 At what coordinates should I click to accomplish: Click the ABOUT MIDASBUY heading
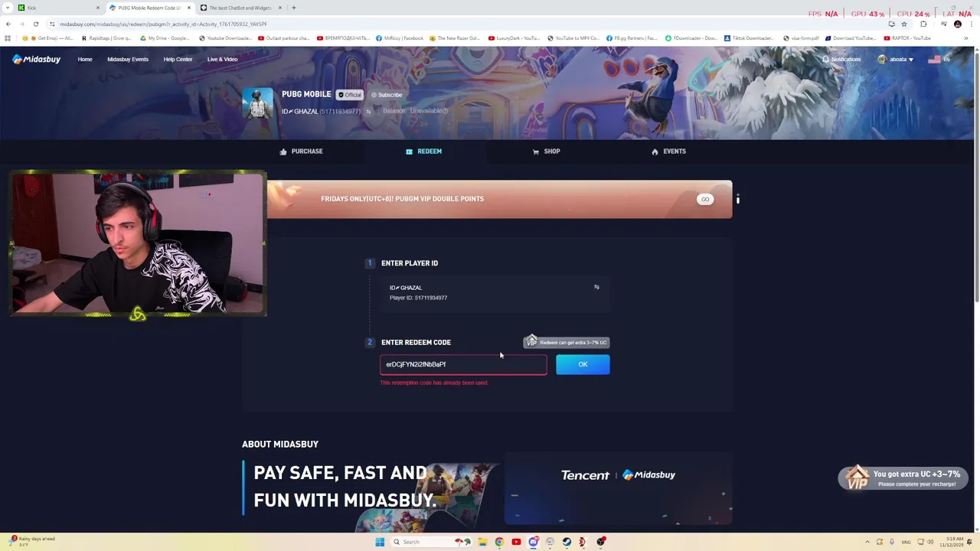(x=280, y=444)
